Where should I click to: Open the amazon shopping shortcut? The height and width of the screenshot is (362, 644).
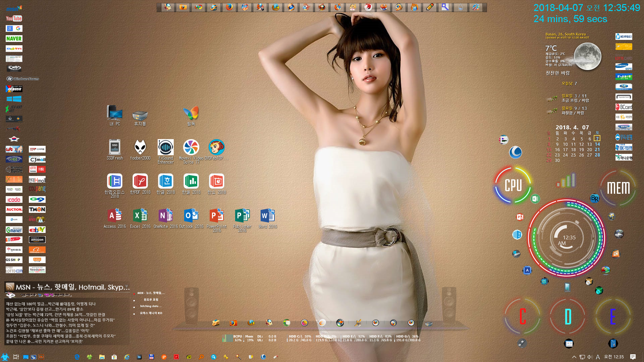(37, 240)
